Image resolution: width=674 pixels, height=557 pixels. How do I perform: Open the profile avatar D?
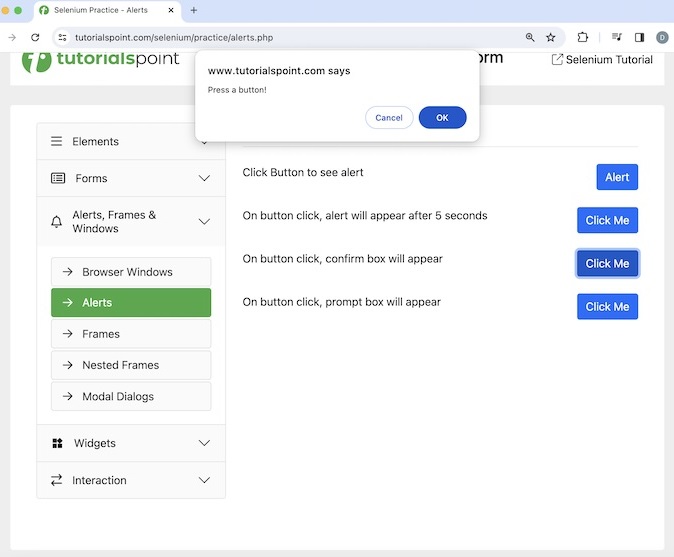[662, 37]
